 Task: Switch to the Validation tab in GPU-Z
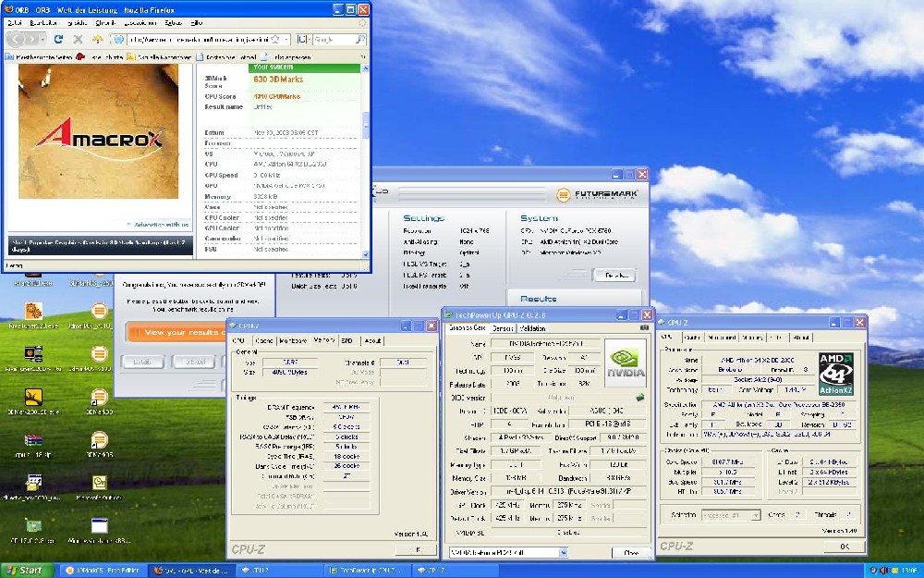coord(533,328)
